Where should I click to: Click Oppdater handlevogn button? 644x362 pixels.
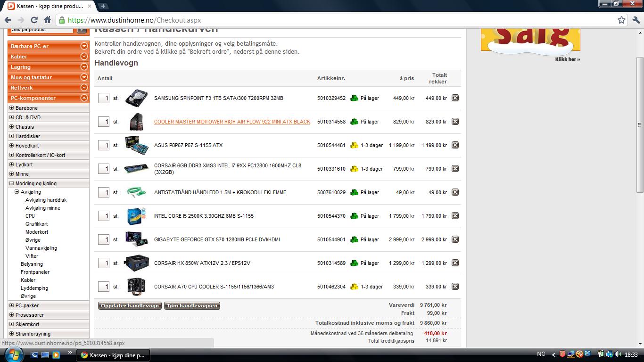(130, 306)
